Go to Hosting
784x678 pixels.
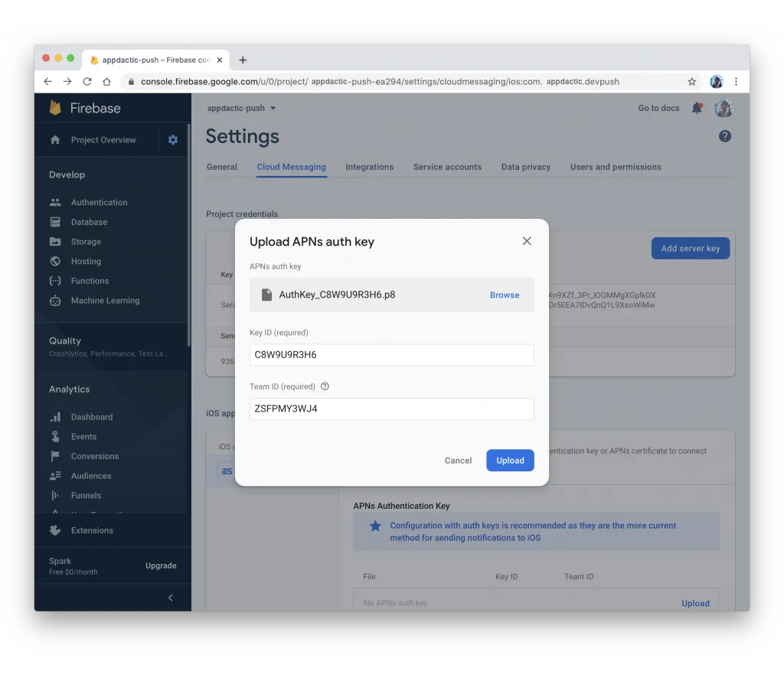84,261
